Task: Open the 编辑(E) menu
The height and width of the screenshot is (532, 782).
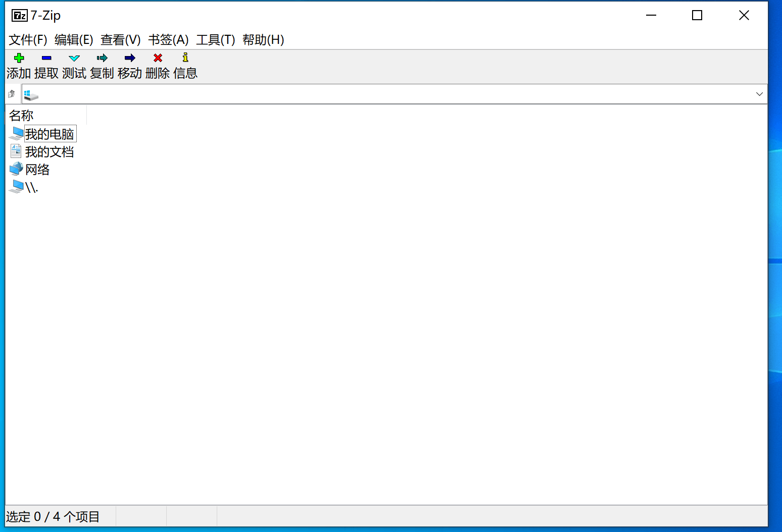Action: (74, 40)
